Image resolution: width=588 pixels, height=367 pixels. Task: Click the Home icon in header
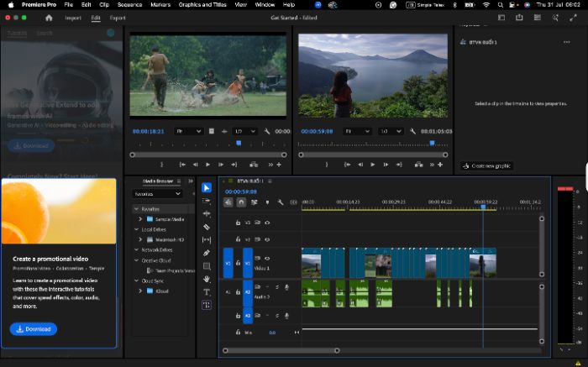coord(49,18)
